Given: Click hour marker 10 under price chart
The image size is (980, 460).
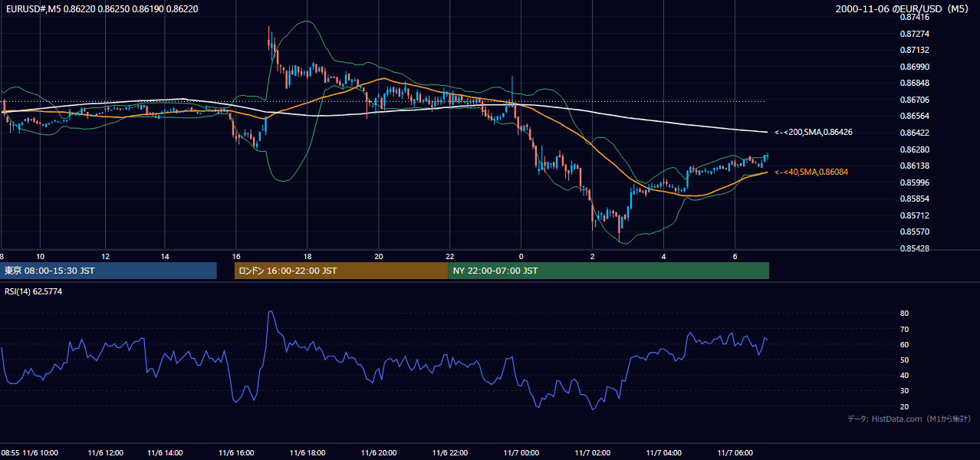Looking at the screenshot, I should [41, 256].
